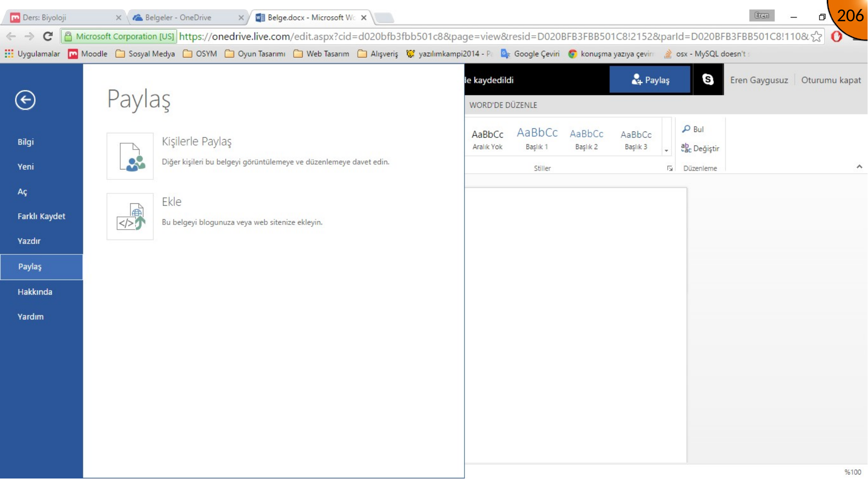Open the OSYM bookmark folder
This screenshot has height=488, width=868.
click(200, 54)
